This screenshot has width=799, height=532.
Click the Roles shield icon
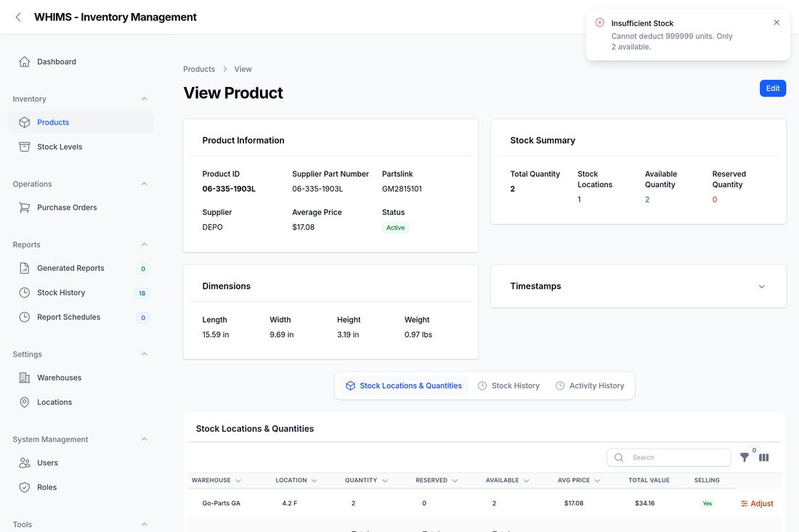(25, 487)
